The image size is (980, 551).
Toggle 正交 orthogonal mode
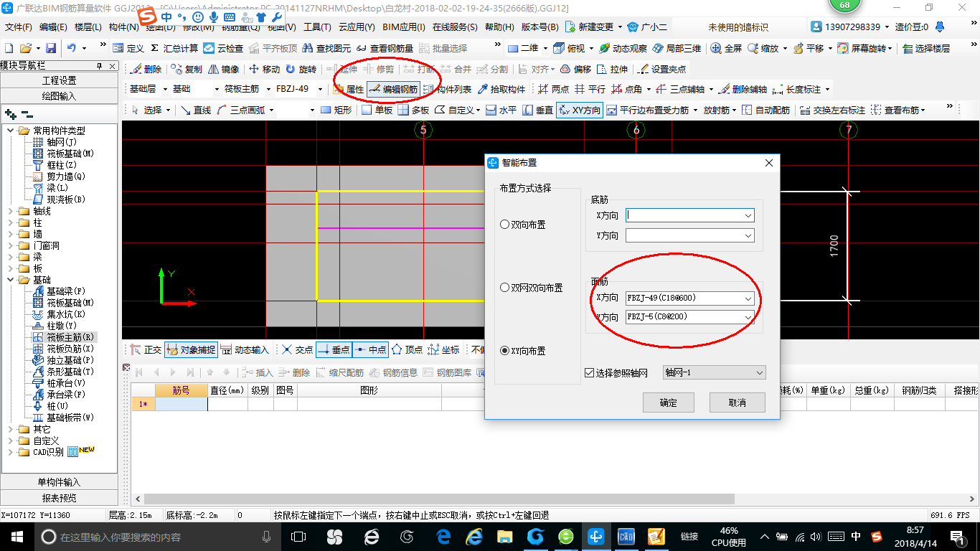pos(146,350)
